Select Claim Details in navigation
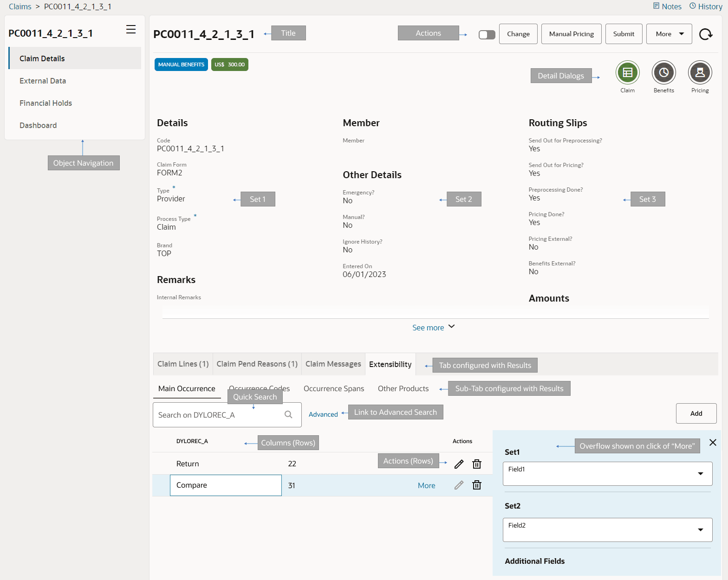The width and height of the screenshot is (728, 580). [x=75, y=58]
